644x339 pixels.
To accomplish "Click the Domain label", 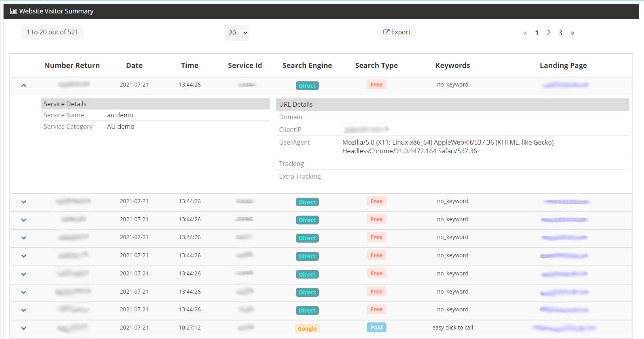I will (291, 117).
